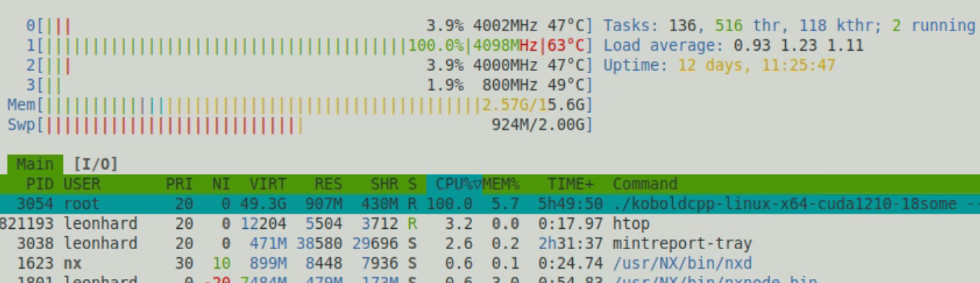Image resolution: width=980 pixels, height=283 pixels.
Task: Click the Uptime 12 days value
Action: (757, 66)
